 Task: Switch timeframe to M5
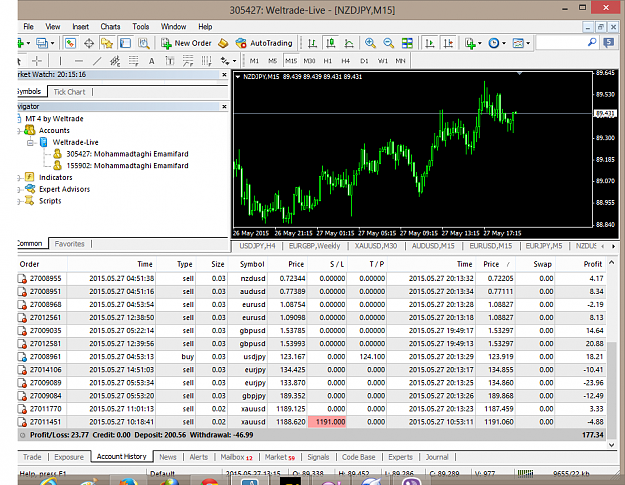click(x=272, y=61)
